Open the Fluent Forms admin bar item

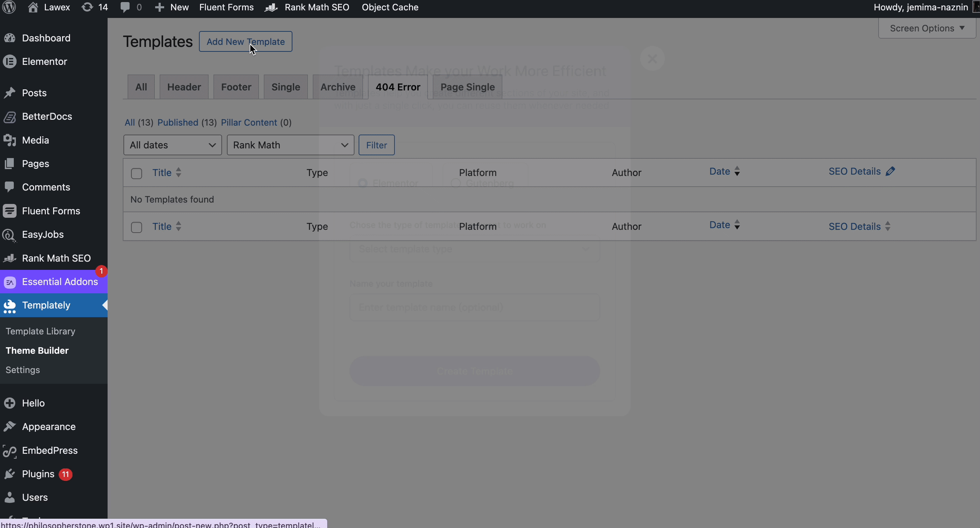(x=226, y=7)
